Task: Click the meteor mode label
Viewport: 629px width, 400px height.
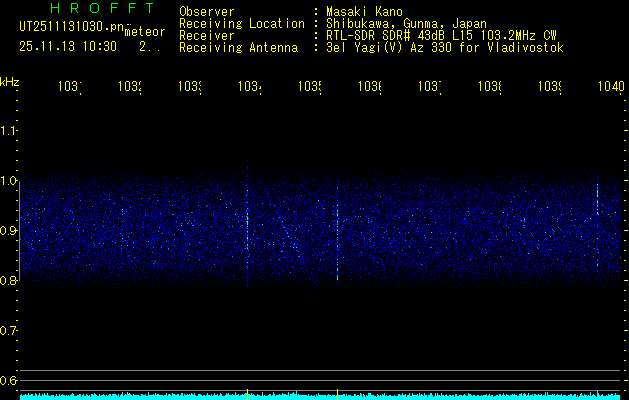Action: (145, 31)
